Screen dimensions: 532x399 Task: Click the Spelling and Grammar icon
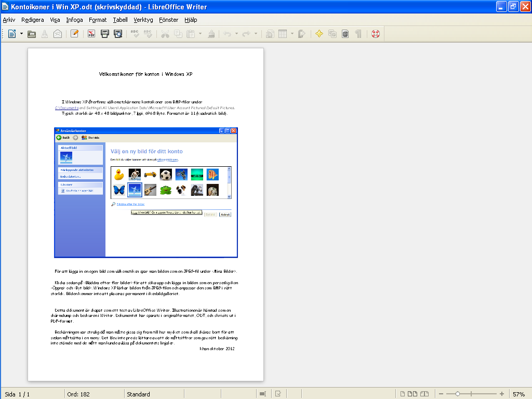[x=135, y=34]
